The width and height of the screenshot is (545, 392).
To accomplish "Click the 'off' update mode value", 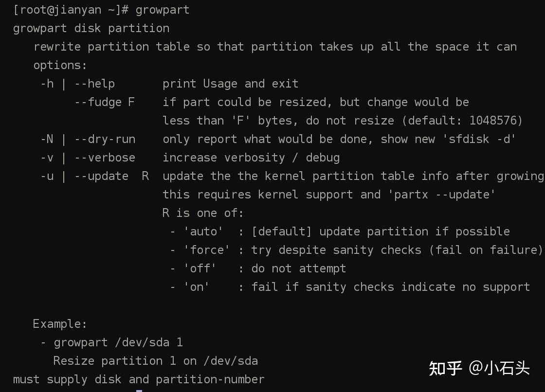I will tap(200, 268).
